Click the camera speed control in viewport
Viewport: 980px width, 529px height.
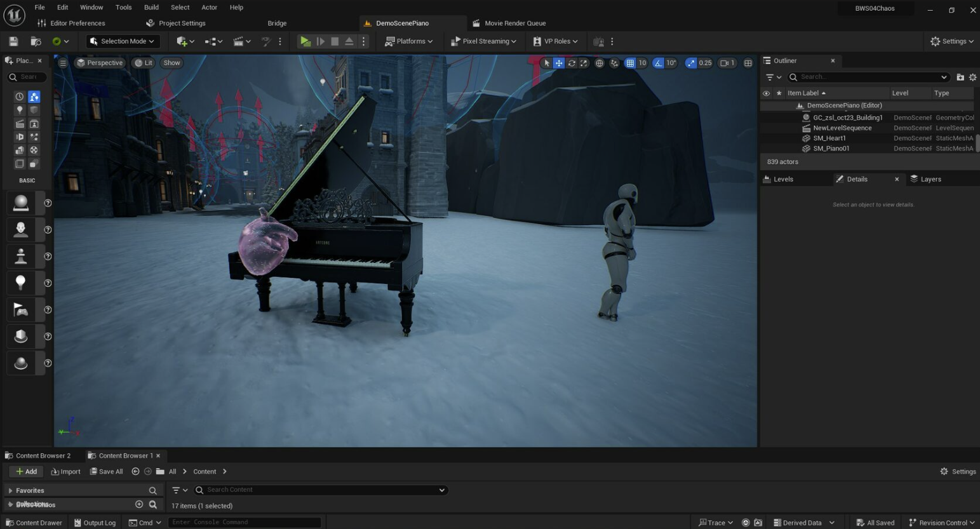(727, 63)
